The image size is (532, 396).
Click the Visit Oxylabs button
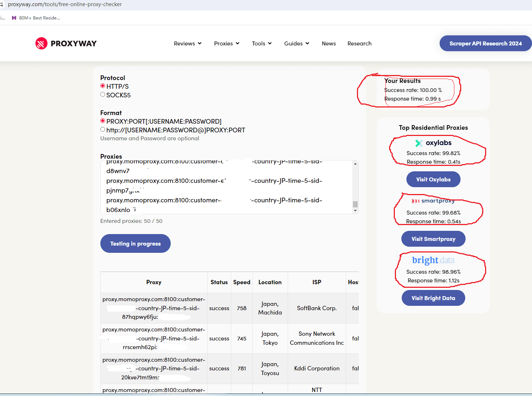coord(433,179)
